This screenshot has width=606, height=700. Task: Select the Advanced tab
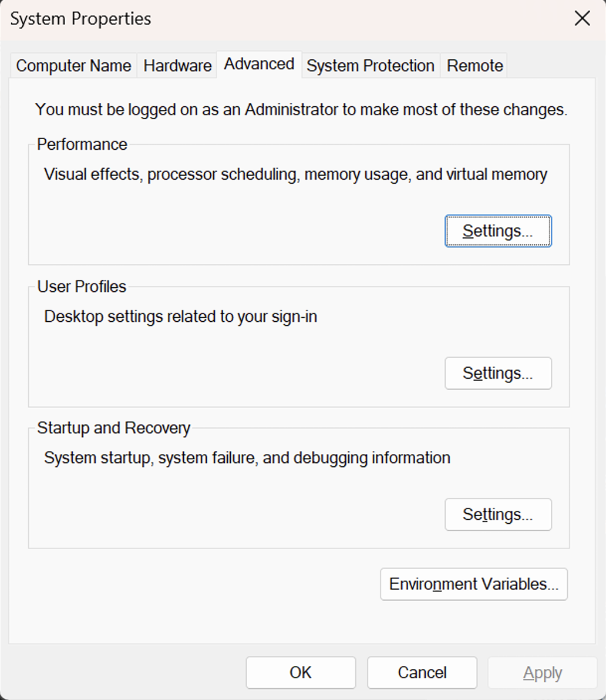[x=259, y=64]
